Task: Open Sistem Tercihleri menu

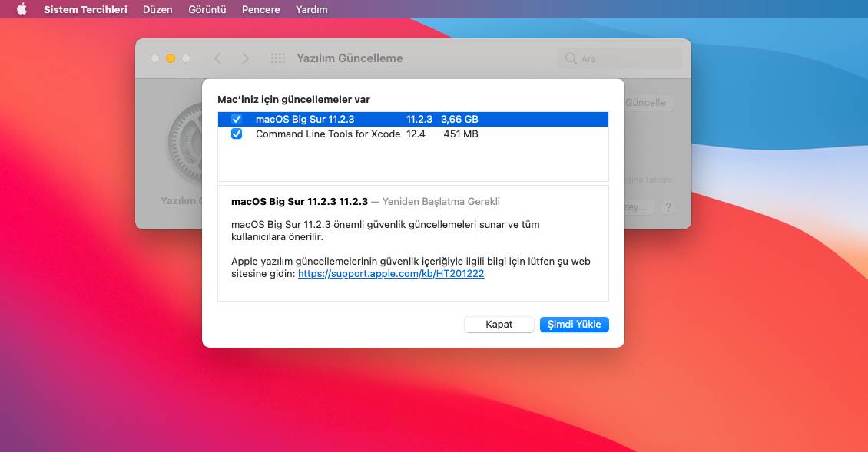Action: pos(85,9)
